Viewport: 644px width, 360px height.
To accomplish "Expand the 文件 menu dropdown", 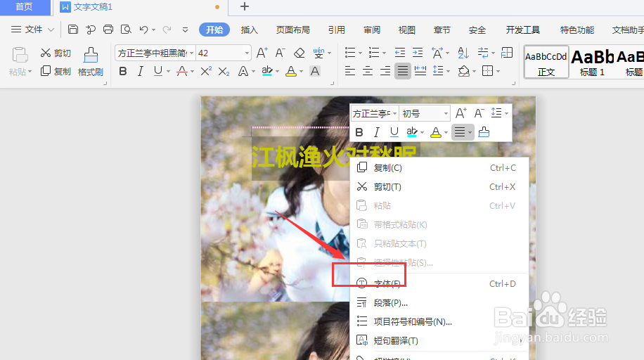I will (51, 30).
